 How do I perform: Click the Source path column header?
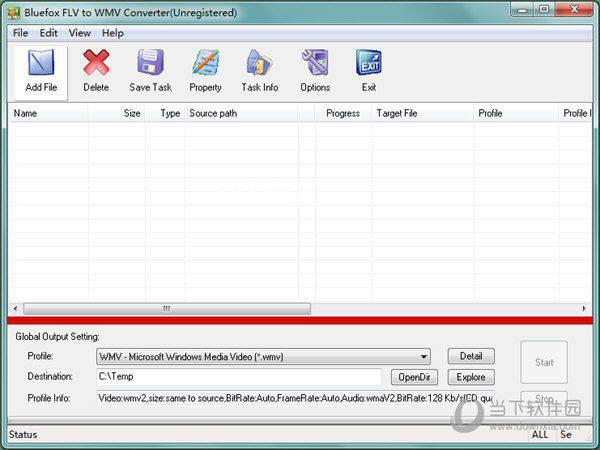pyautogui.click(x=241, y=113)
